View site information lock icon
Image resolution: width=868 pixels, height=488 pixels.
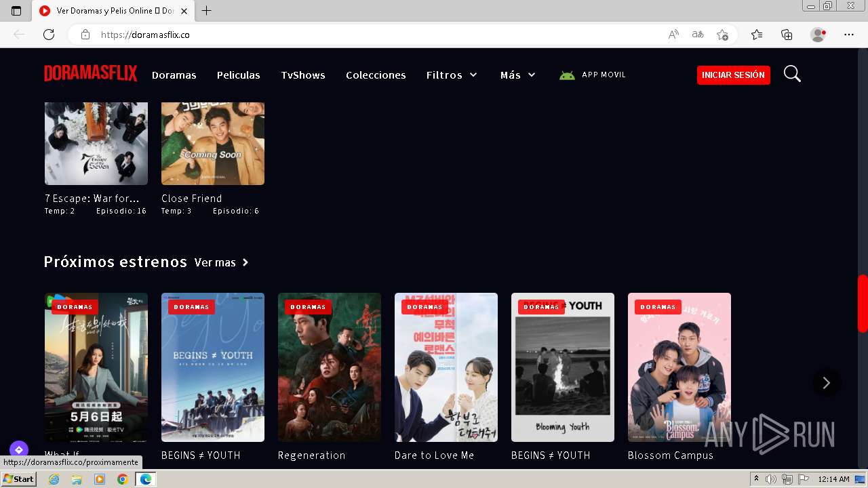tap(85, 35)
